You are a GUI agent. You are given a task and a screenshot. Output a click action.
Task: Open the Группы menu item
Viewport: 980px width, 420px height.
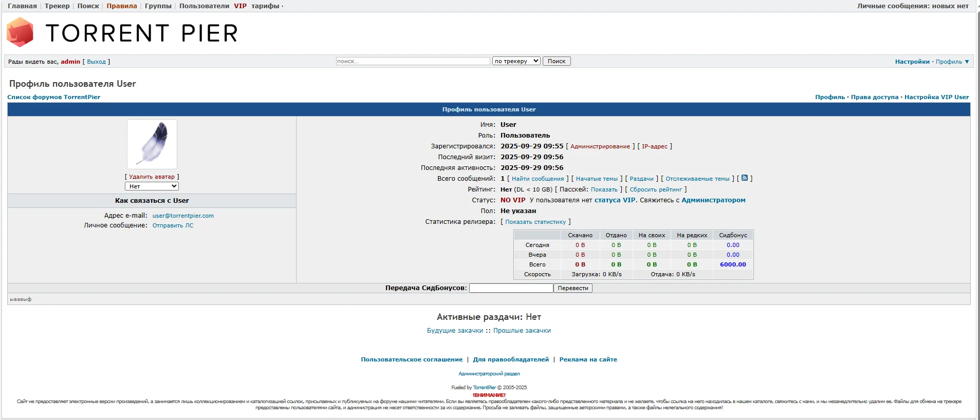pyautogui.click(x=158, y=6)
